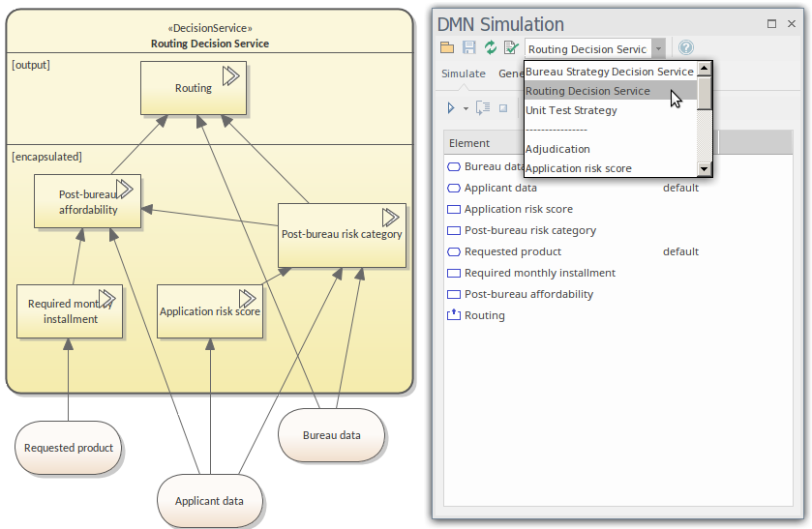The image size is (812, 529).
Task: Select Unit Test Strategy in dropdown list
Action: (x=571, y=110)
